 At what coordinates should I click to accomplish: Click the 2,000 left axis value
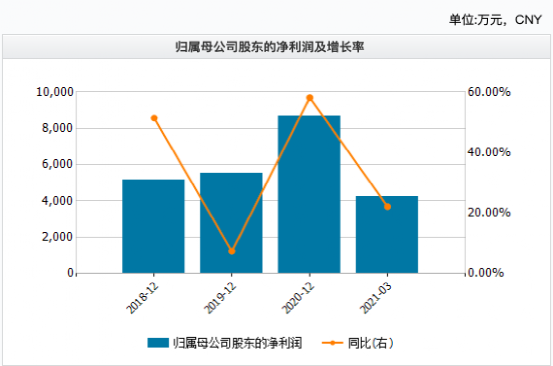(57, 237)
